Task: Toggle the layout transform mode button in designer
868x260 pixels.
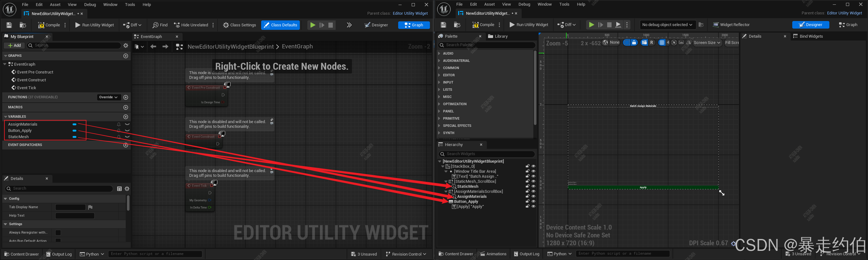Action: coord(644,42)
